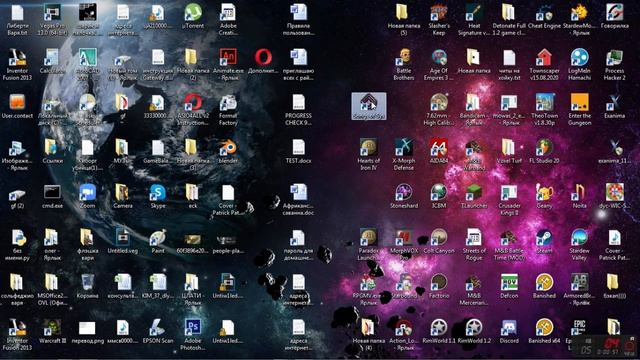Screen dimensions: 640x360
Task: Open the Cheat Engine shortcut
Action: (544, 16)
